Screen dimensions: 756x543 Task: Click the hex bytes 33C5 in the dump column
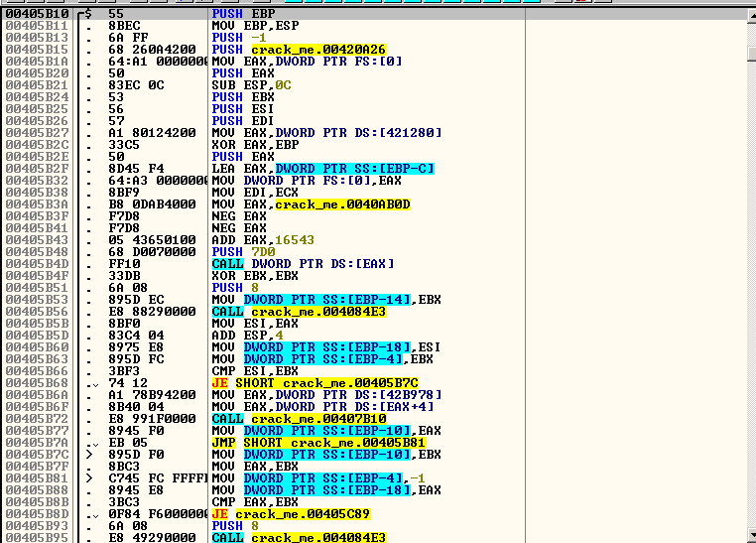(121, 145)
